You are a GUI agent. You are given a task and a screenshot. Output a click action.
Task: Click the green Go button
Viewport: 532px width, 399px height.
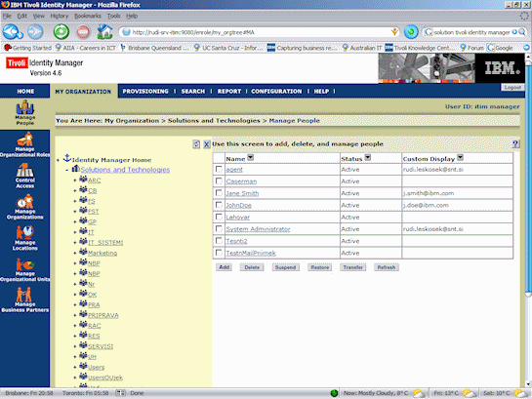(411, 32)
